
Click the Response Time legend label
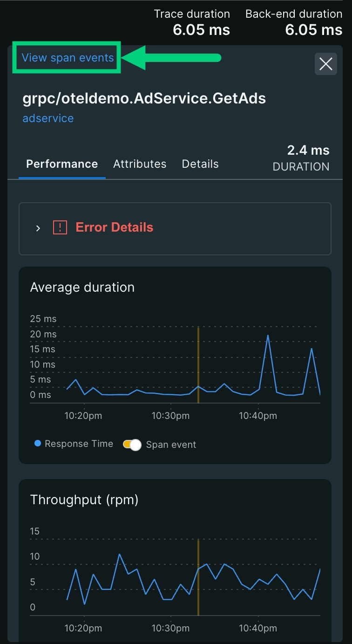pyautogui.click(x=79, y=444)
